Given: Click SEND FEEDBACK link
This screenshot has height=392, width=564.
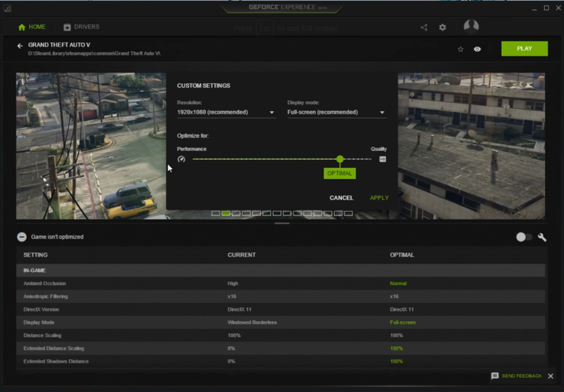Looking at the screenshot, I should (x=522, y=376).
